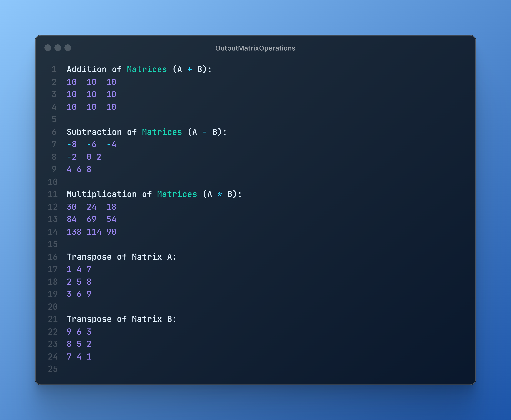Image resolution: width=511 pixels, height=420 pixels.
Task: Click the plus symbol in (A + B)
Action: [189, 69]
